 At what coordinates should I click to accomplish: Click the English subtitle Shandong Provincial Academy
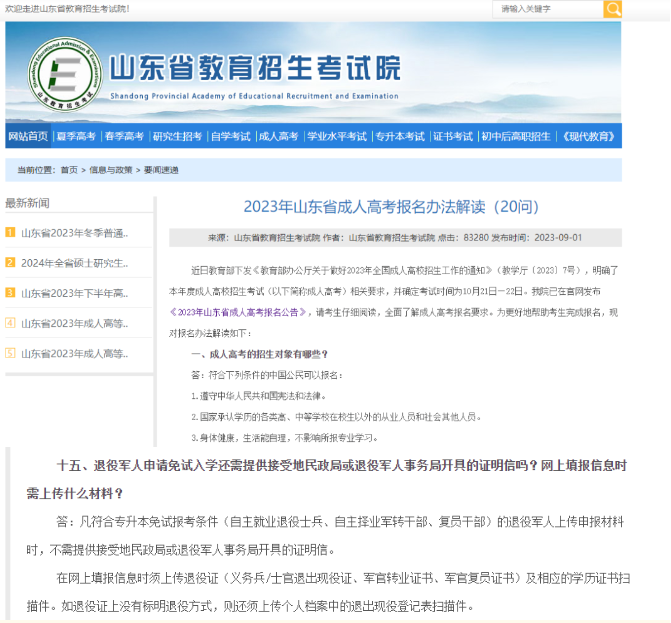coord(254,96)
